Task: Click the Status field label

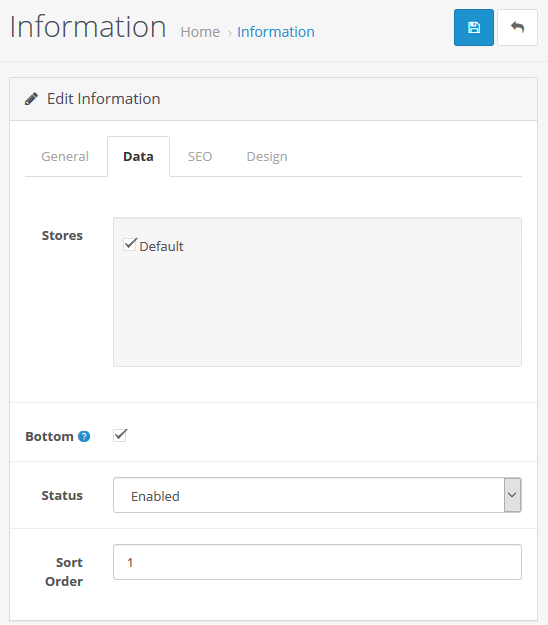Action: coord(62,495)
